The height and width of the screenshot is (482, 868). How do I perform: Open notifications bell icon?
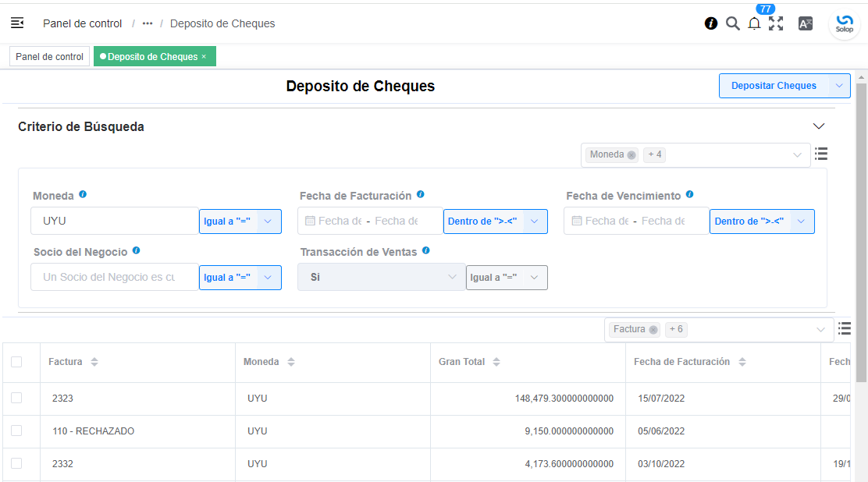click(754, 24)
